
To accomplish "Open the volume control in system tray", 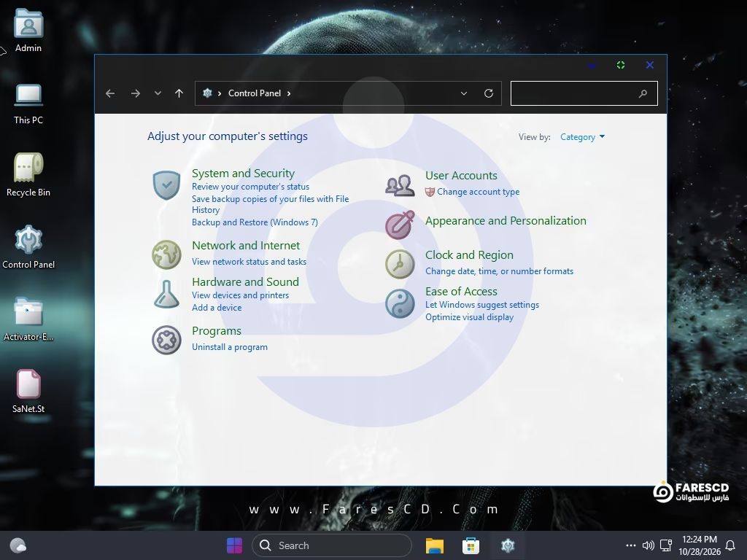I will tap(648, 545).
